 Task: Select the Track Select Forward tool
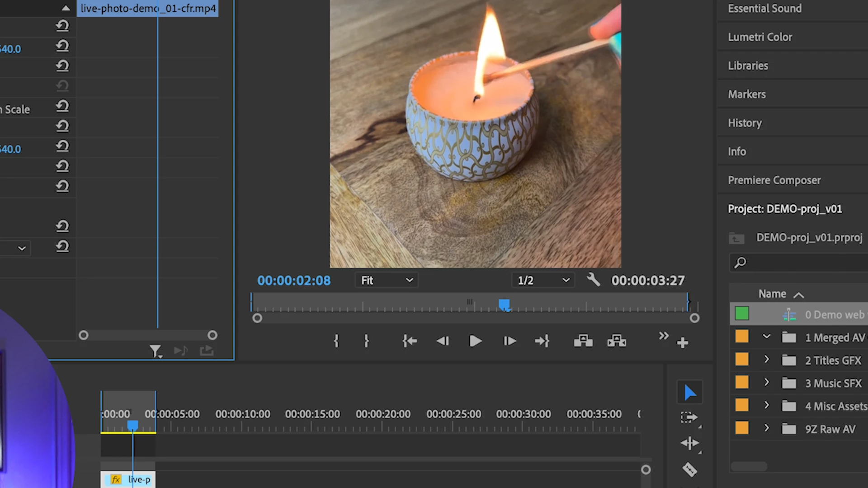coord(689,418)
